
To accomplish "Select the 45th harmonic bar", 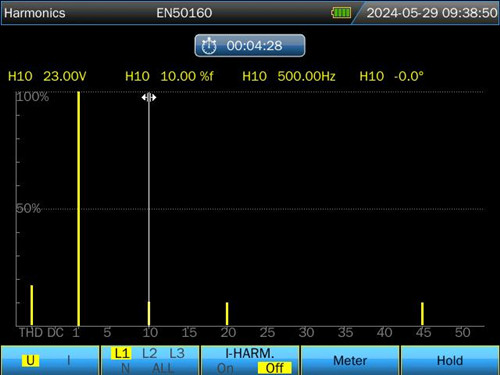I will (x=422, y=314).
